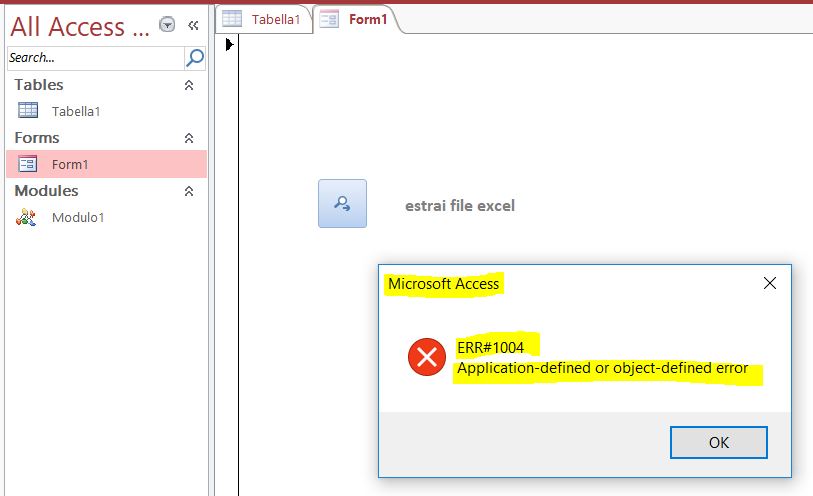Collapse the Forms group
Viewport: 813px width, 496px height.
[189, 138]
